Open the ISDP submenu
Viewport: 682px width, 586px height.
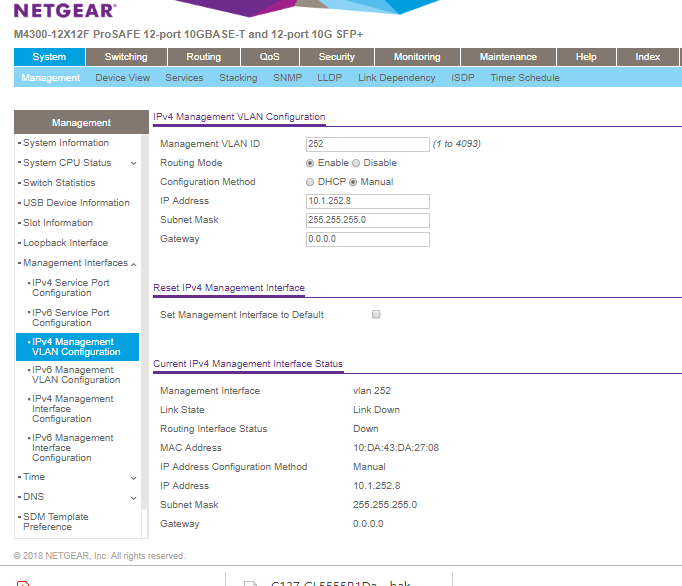[x=462, y=78]
